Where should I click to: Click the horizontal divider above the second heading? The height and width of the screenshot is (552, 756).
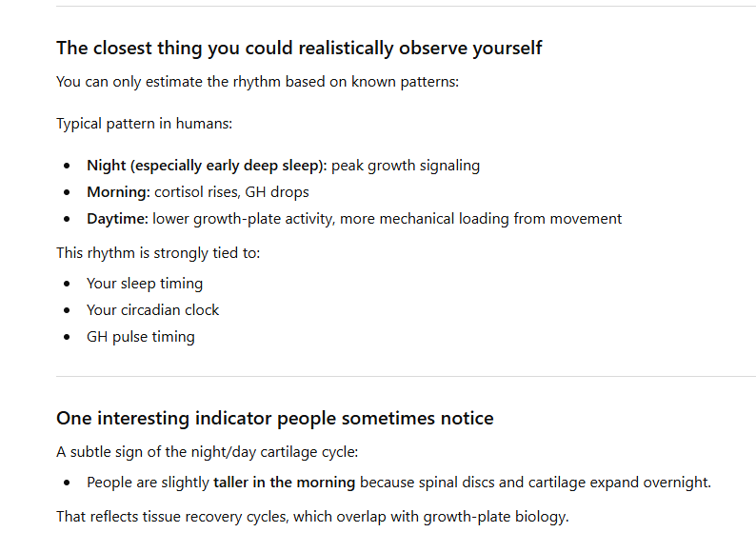(x=406, y=376)
